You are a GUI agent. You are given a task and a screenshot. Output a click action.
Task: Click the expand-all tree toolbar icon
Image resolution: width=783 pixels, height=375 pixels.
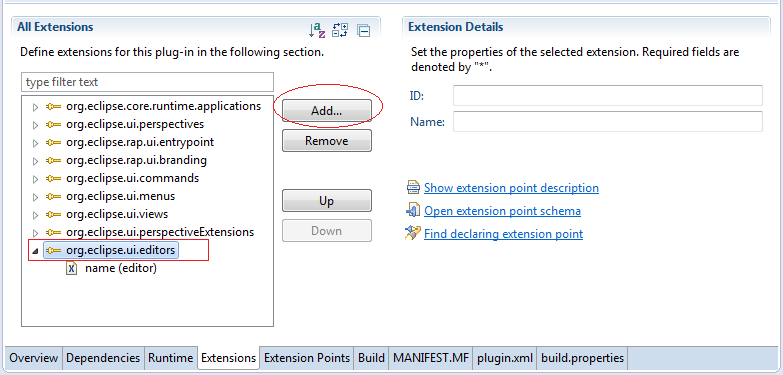(x=341, y=30)
